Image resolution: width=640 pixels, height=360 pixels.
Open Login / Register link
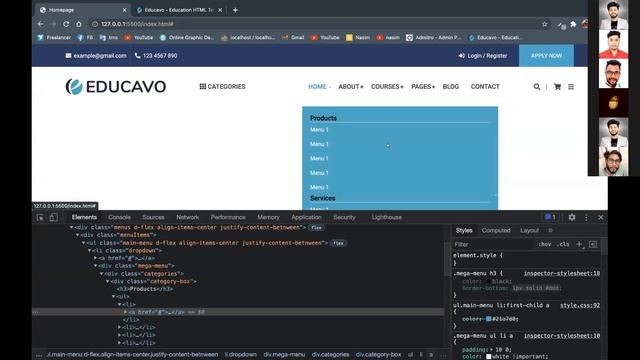coord(483,56)
